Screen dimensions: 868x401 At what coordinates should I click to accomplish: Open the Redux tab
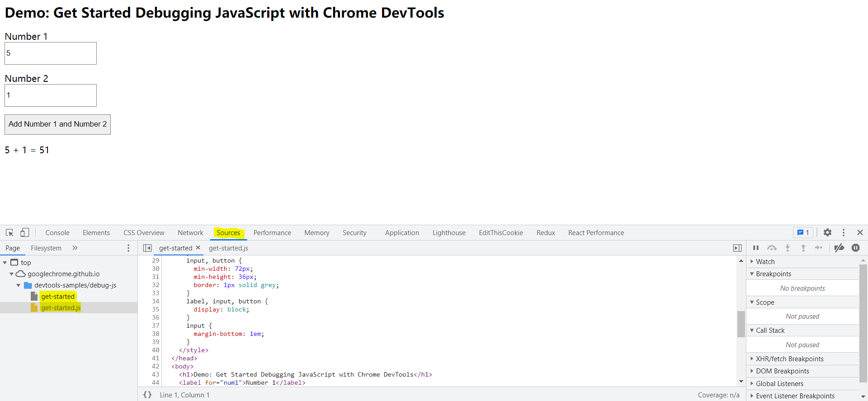(546, 233)
